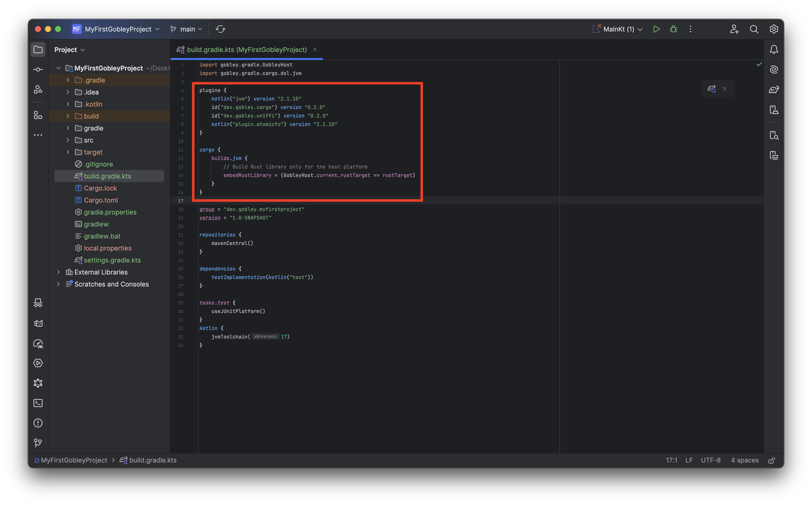Select Cargo.toml in the project tree
Viewport: 812px width, 505px height.
click(x=101, y=200)
